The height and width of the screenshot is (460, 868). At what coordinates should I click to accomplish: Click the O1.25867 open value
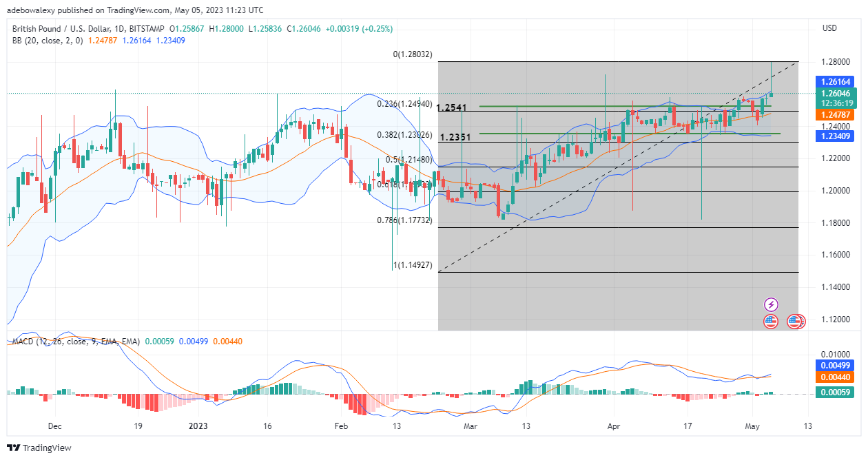pyautogui.click(x=187, y=28)
